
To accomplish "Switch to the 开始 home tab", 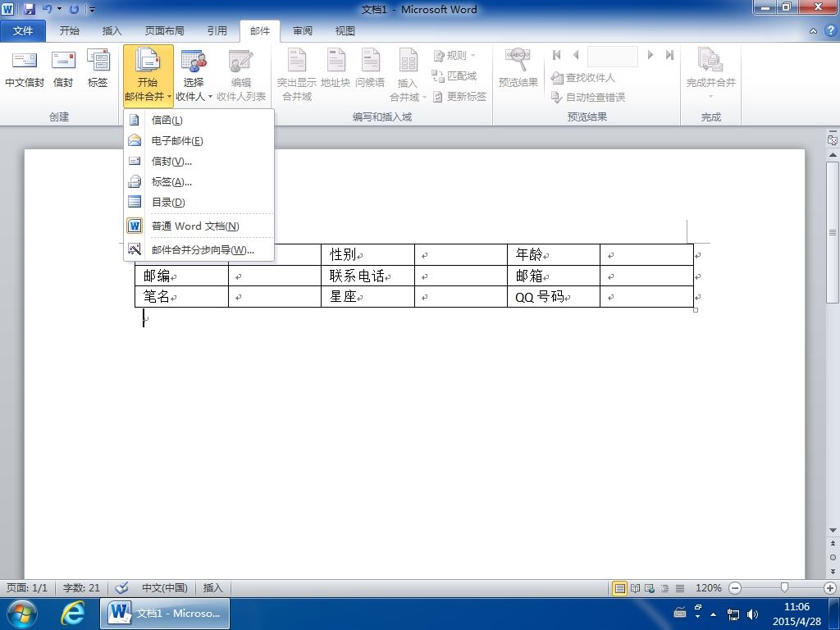I will pos(70,31).
